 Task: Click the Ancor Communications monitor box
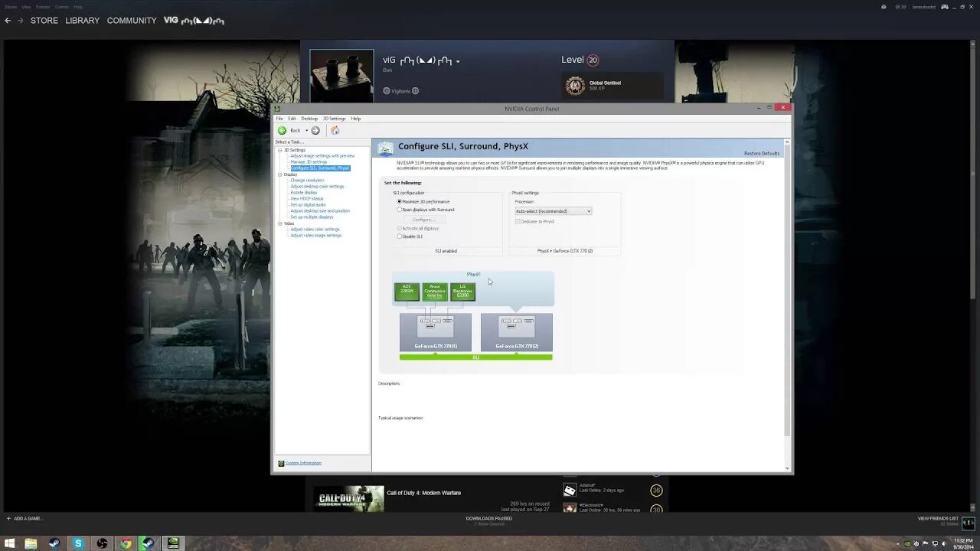tap(434, 292)
